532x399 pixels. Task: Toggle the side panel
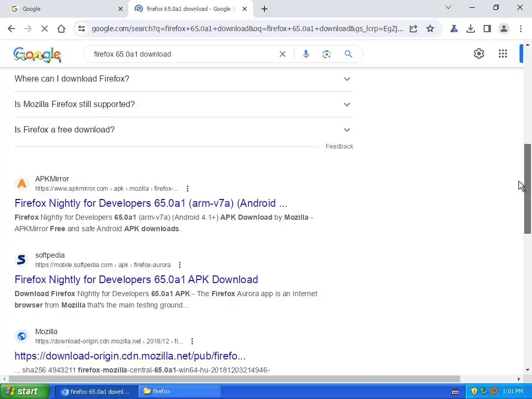(x=487, y=29)
